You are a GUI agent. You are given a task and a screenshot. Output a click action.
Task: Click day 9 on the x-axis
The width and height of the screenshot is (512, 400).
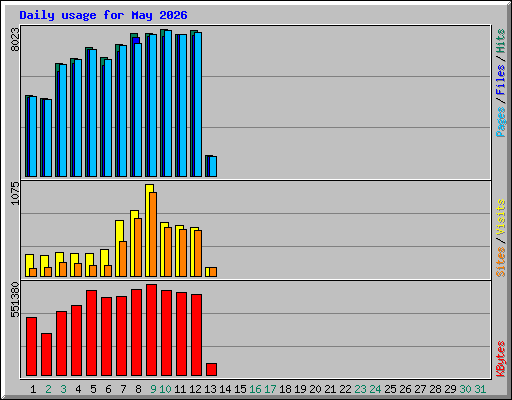[x=153, y=389]
